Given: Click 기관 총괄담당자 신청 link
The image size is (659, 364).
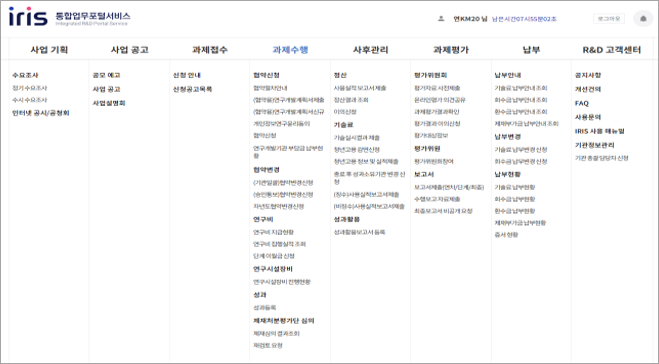Looking at the screenshot, I should pyautogui.click(x=601, y=158).
